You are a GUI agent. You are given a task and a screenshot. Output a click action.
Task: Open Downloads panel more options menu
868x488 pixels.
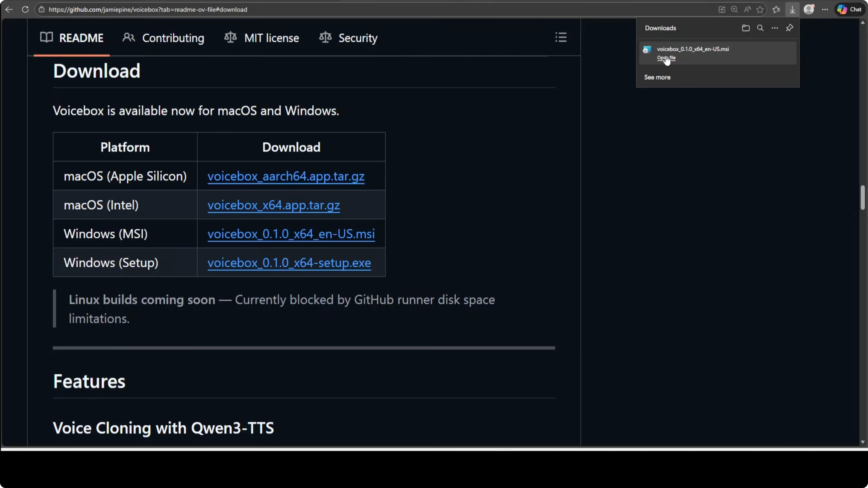point(775,28)
